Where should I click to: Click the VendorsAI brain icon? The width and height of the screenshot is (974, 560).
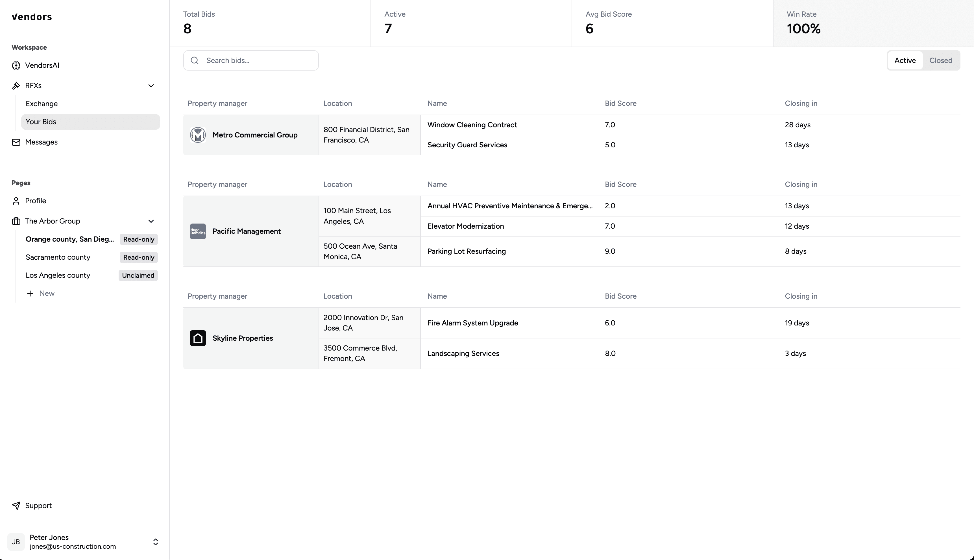point(16,65)
